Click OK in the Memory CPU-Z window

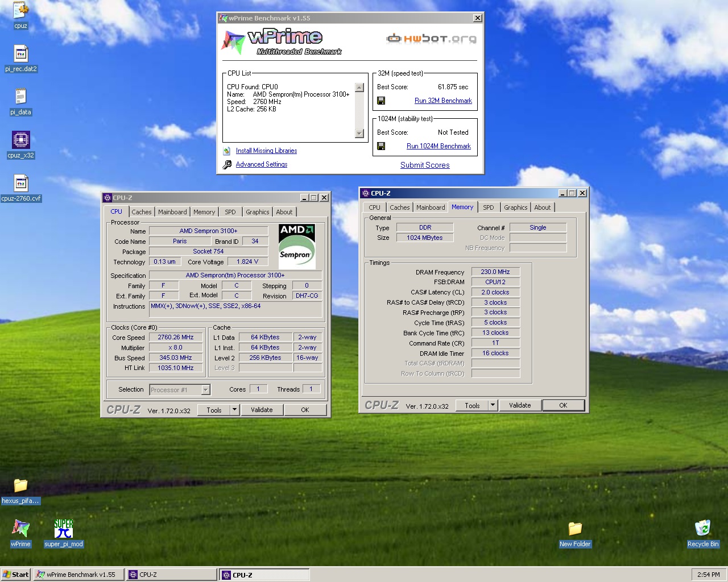coord(564,405)
